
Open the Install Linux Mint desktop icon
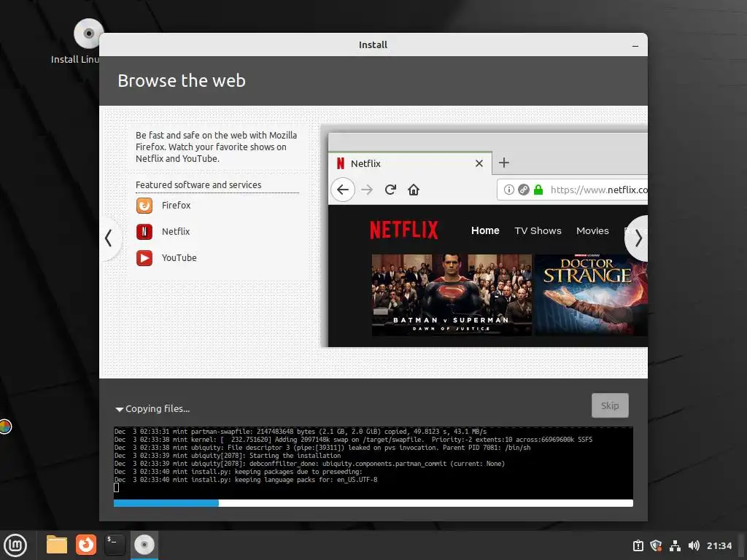[x=88, y=34]
